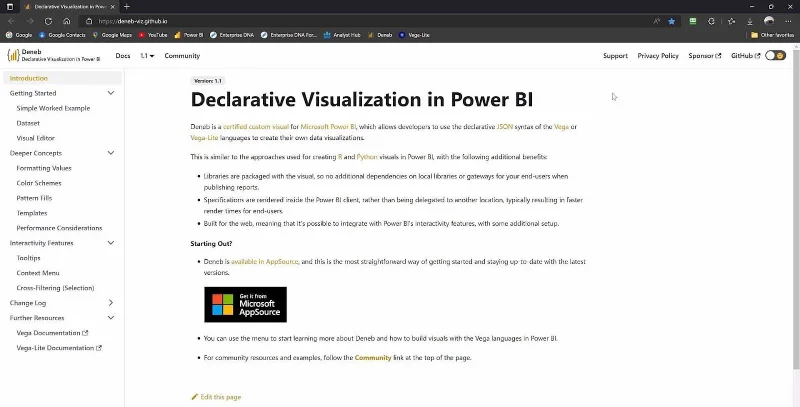Viewport: 800px width, 407px height.
Task: Click the Get it from Microsoft AppSource badge
Action: [245, 304]
